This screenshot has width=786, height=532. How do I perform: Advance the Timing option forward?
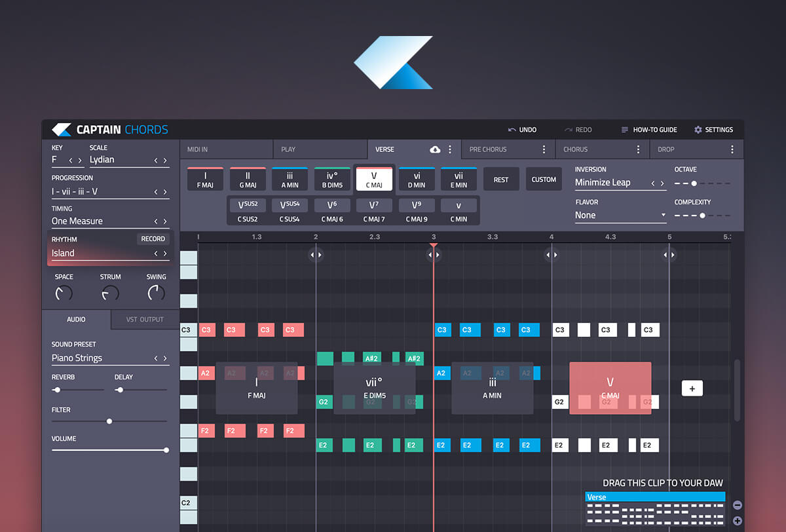pyautogui.click(x=165, y=221)
